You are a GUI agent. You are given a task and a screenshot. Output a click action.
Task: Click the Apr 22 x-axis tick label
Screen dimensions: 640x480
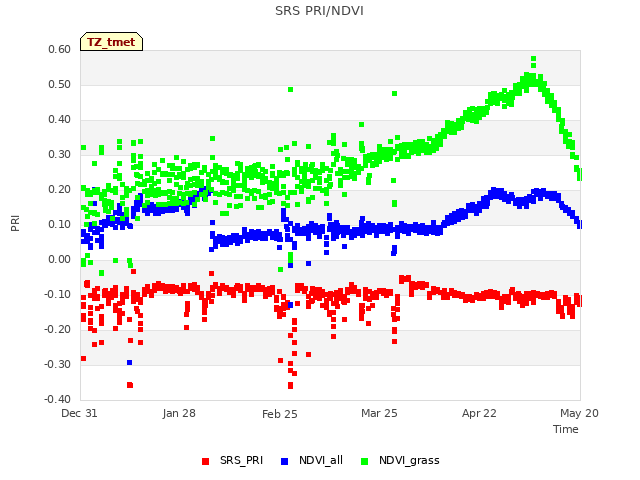pos(479,413)
